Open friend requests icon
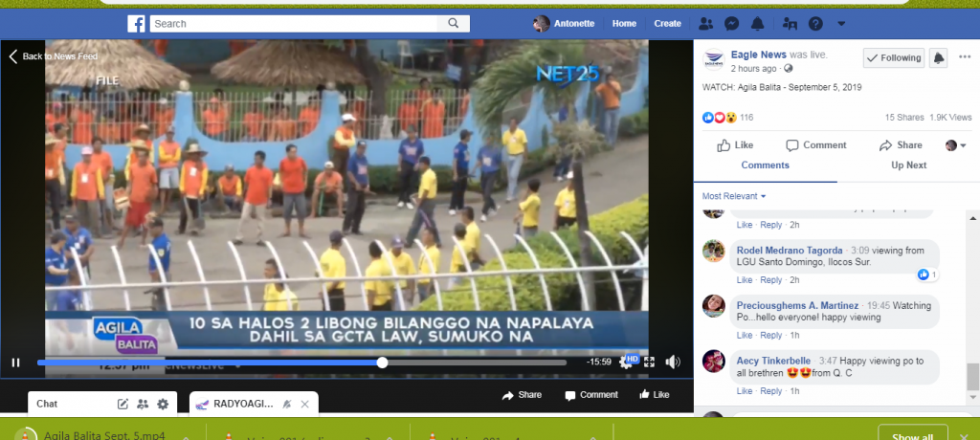The image size is (980, 440). point(706,23)
